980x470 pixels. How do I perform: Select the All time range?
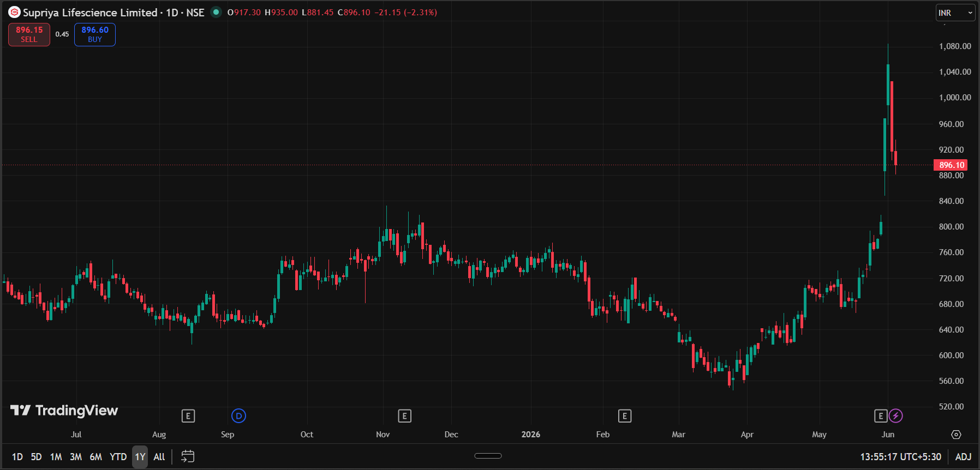[159, 457]
